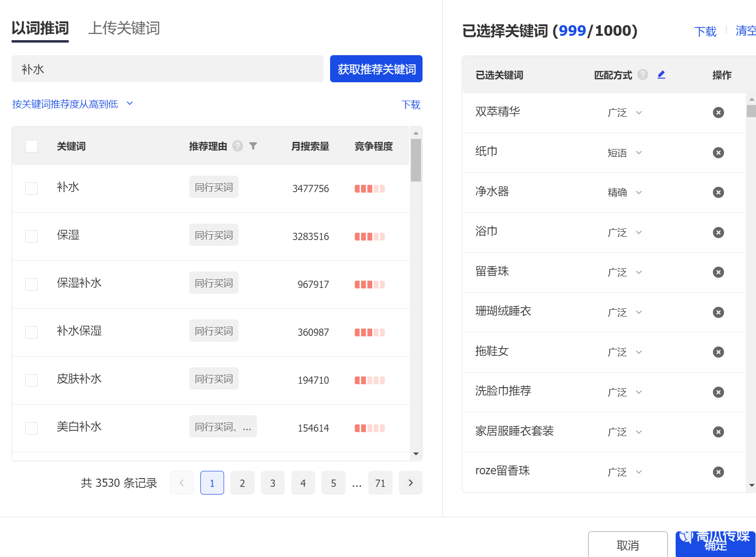Delete 珊瑚绒睡衣 from selected keywords
Image resolution: width=756 pixels, height=557 pixels.
(718, 312)
